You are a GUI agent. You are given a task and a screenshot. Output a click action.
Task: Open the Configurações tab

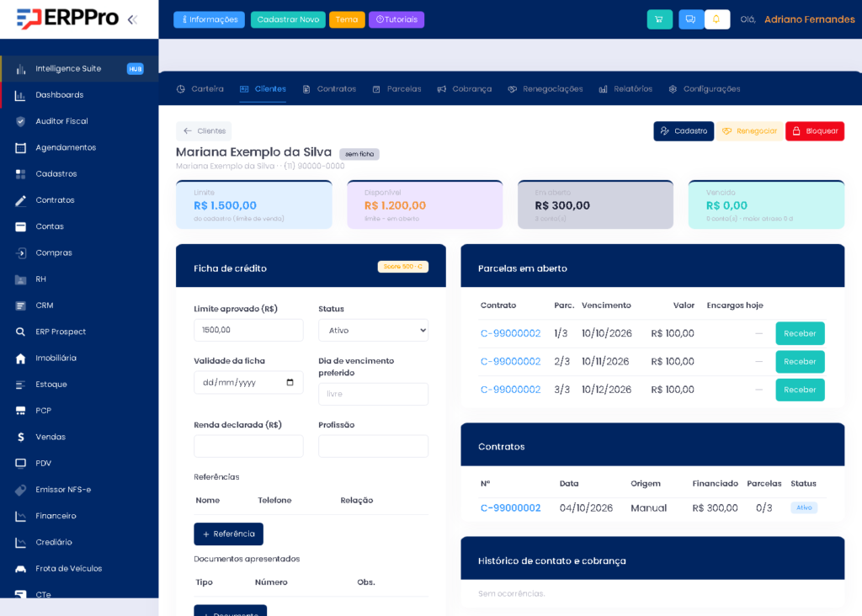pos(705,89)
